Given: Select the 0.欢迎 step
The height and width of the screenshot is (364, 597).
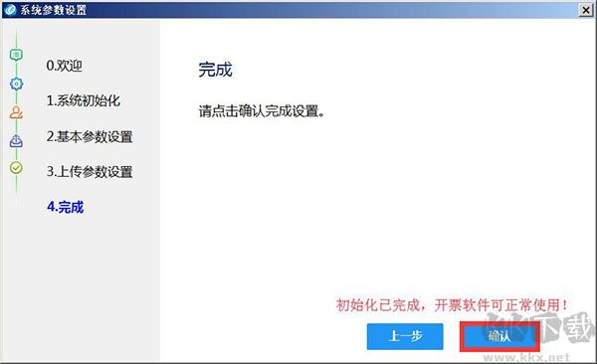Looking at the screenshot, I should (64, 66).
